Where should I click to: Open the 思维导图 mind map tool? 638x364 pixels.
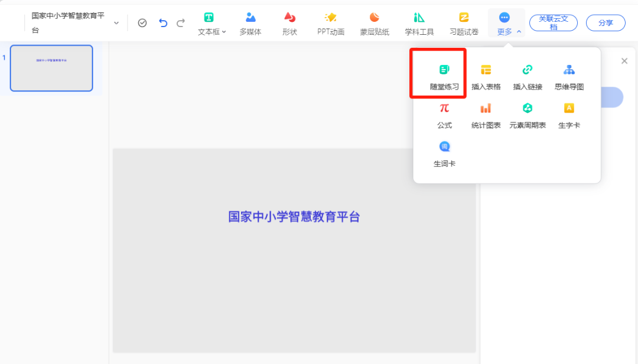568,74
